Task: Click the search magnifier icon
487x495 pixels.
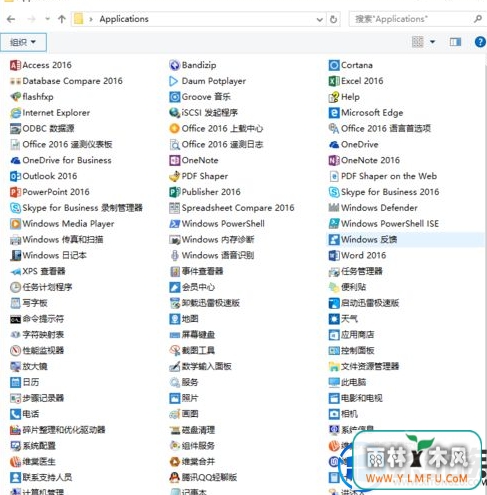Action: (x=478, y=19)
